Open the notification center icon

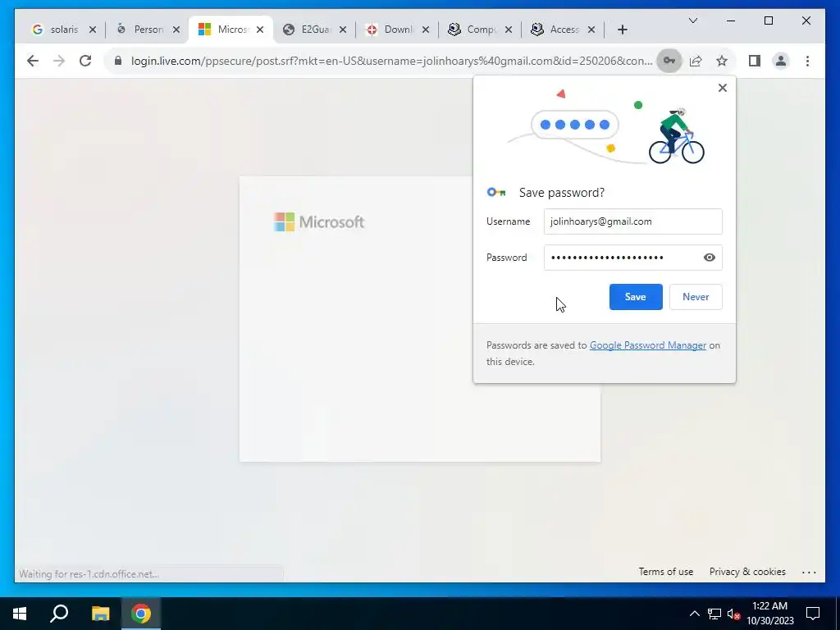pos(813,614)
